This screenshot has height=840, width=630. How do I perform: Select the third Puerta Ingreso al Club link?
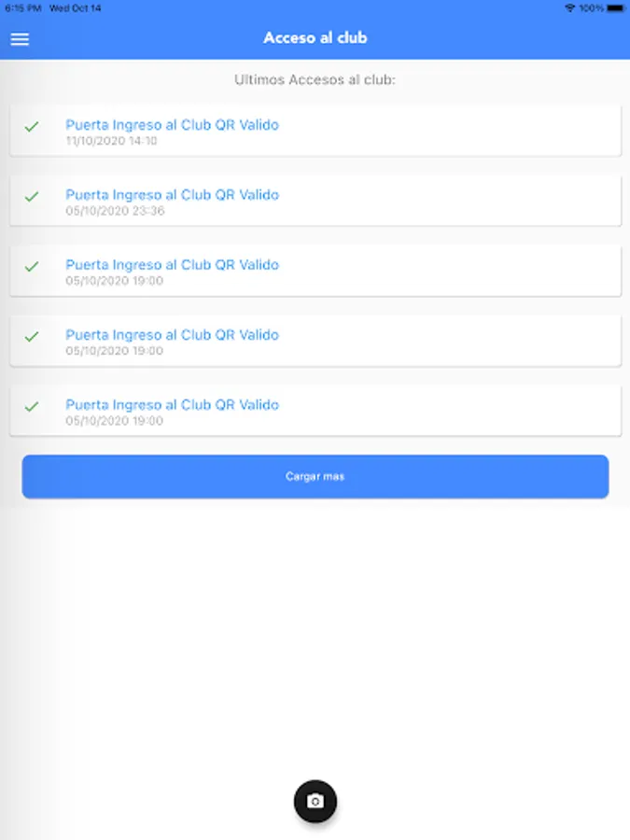pos(172,265)
